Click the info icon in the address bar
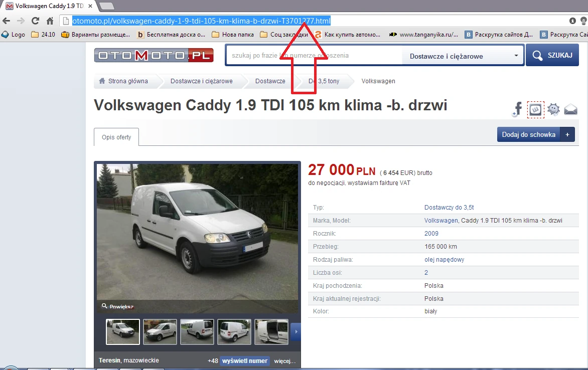Image resolution: width=588 pixels, height=370 pixels. [572, 21]
